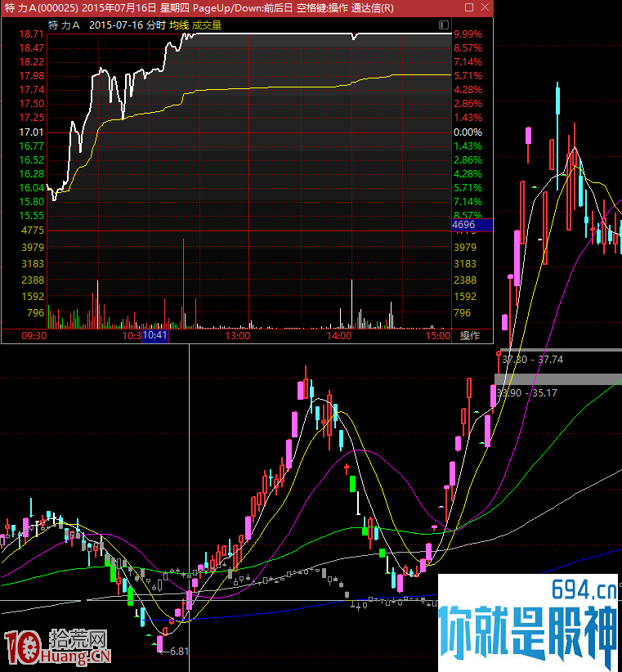Click the 15:00 time axis label

[x=438, y=335]
